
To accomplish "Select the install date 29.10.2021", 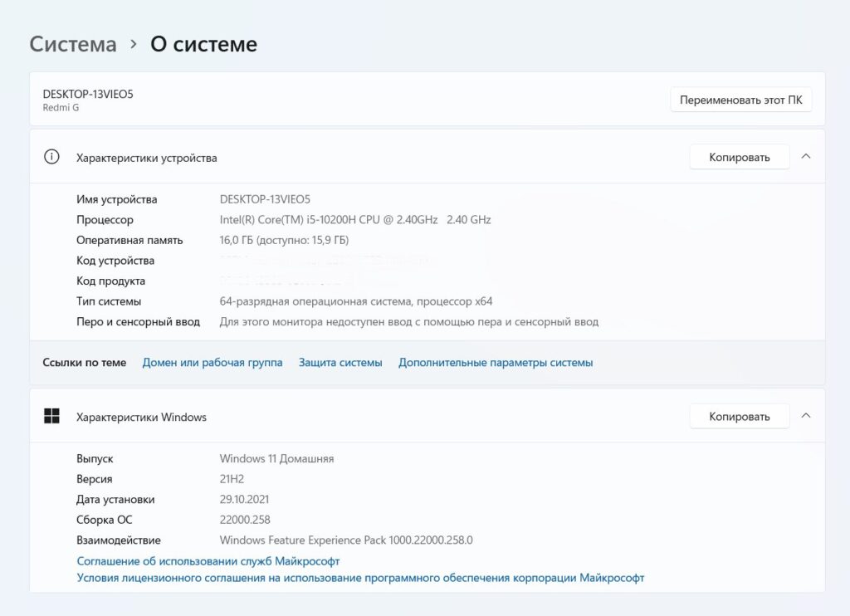I will point(244,499).
